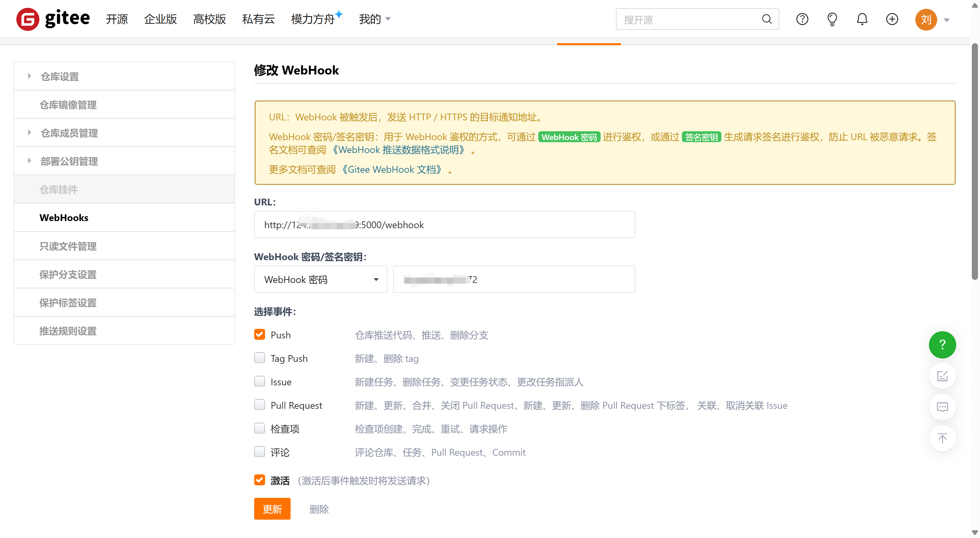Open the floating chat message icon
The width and height of the screenshot is (980, 538).
coord(942,407)
